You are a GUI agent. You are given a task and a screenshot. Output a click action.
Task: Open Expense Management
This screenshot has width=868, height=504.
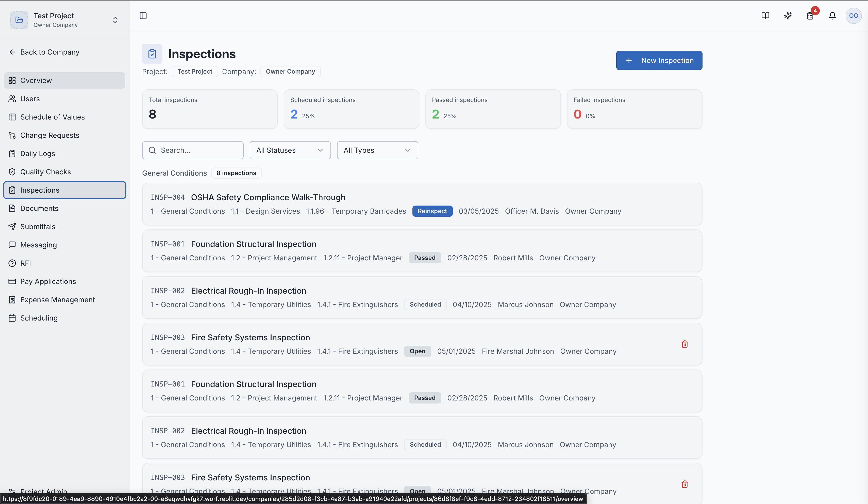pos(65,299)
